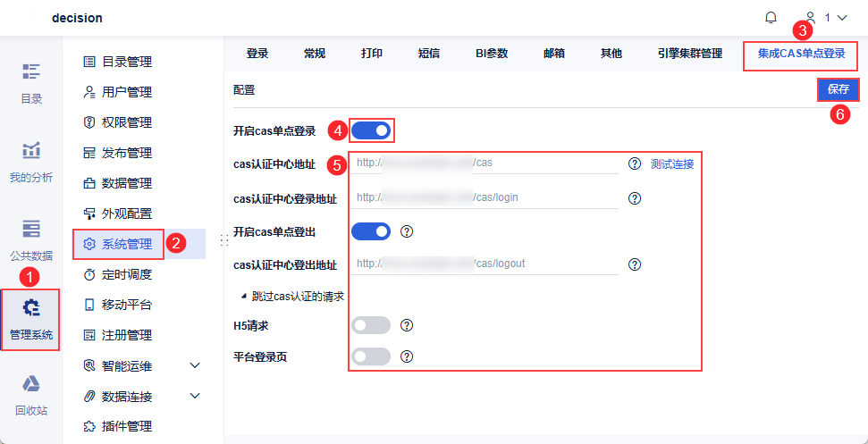Click help icon beside cas认证中心地址

coord(635,163)
